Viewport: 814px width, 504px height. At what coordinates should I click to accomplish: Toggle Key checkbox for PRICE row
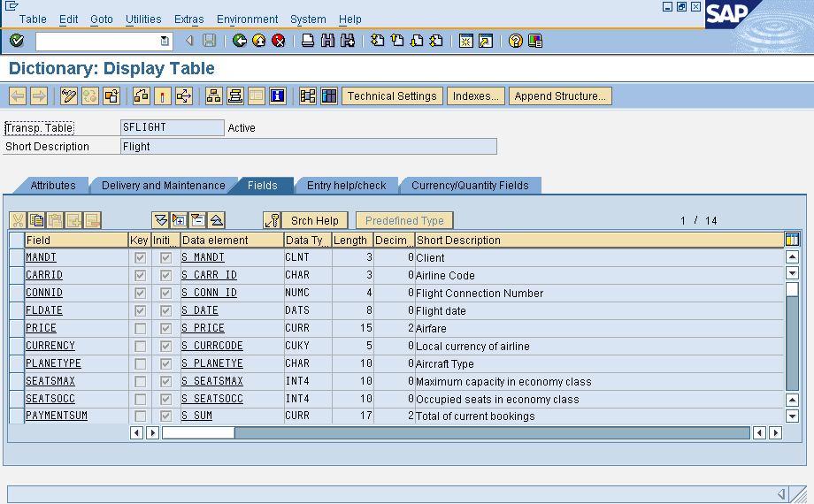tap(140, 328)
